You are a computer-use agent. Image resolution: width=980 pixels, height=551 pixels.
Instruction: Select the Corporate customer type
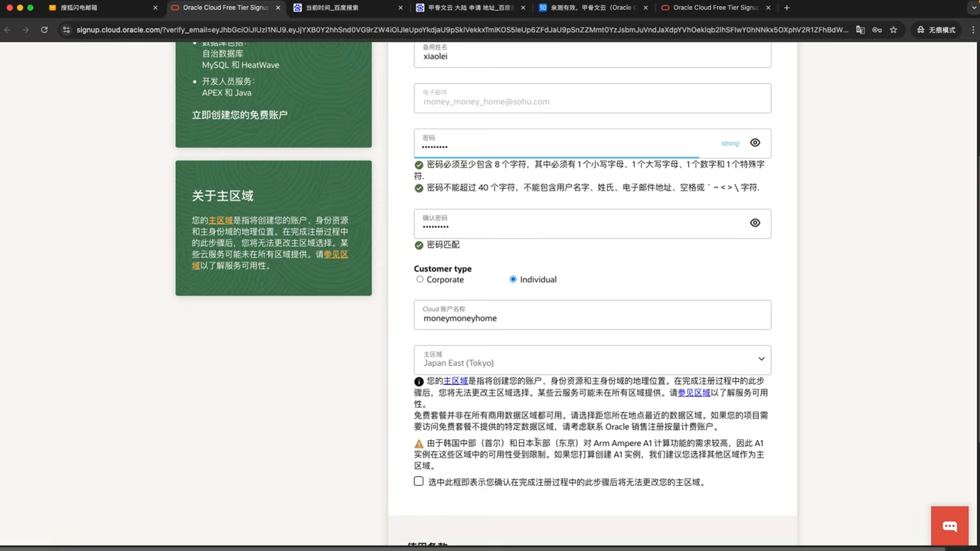point(420,279)
